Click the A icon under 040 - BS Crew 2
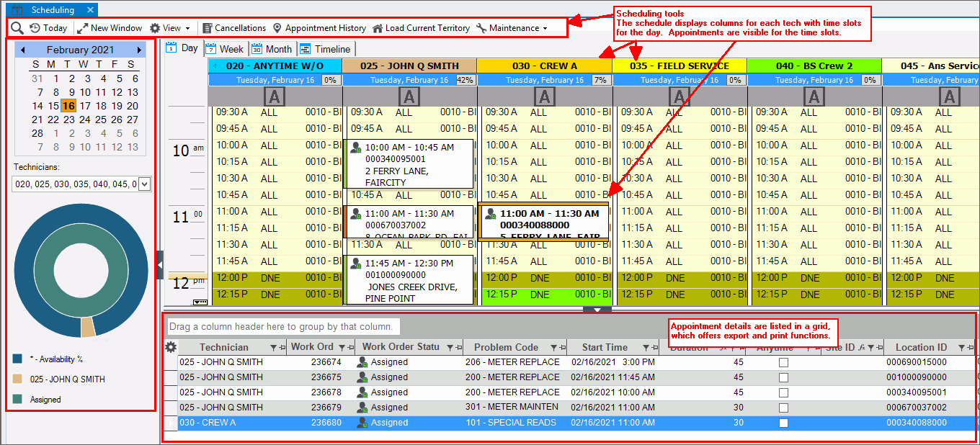This screenshot has height=445, width=980. 814,96
